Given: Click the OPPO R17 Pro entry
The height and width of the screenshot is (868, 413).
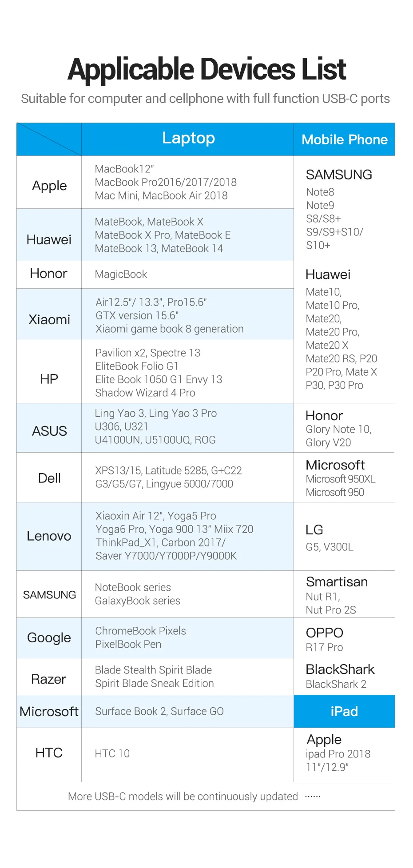Looking at the screenshot, I should 325,639.
